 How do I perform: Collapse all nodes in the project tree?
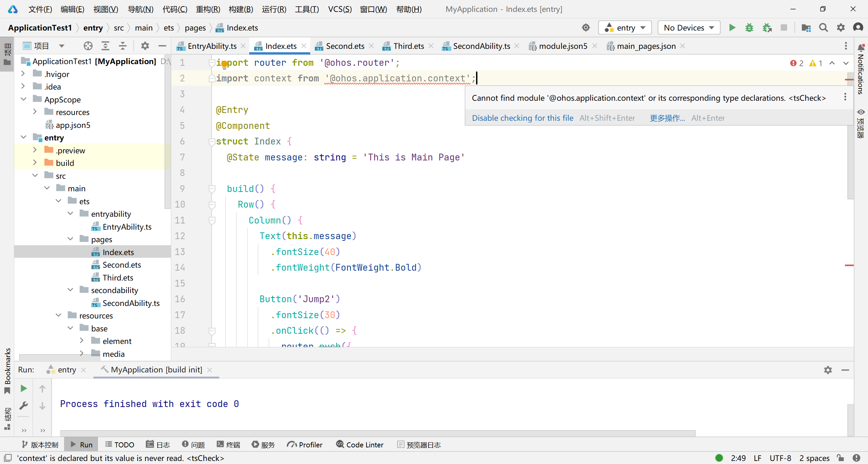click(122, 46)
